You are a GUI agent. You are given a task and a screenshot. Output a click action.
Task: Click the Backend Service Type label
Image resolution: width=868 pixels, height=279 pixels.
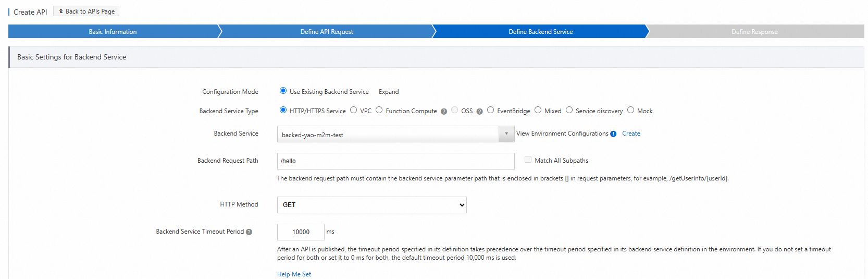[x=229, y=111]
